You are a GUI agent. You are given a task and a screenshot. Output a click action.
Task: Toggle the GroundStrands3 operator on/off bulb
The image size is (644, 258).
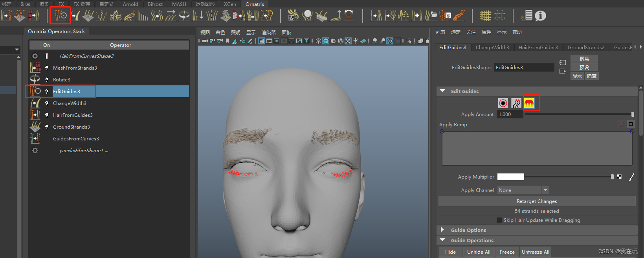coord(47,127)
